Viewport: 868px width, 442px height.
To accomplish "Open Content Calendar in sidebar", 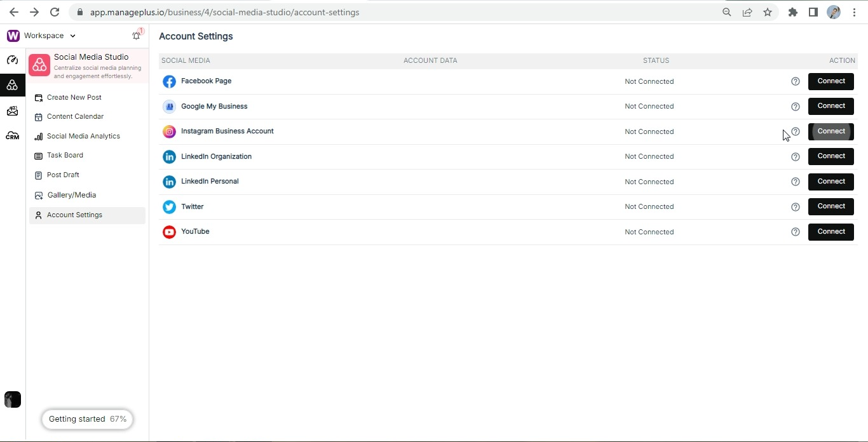I will 87,116.
